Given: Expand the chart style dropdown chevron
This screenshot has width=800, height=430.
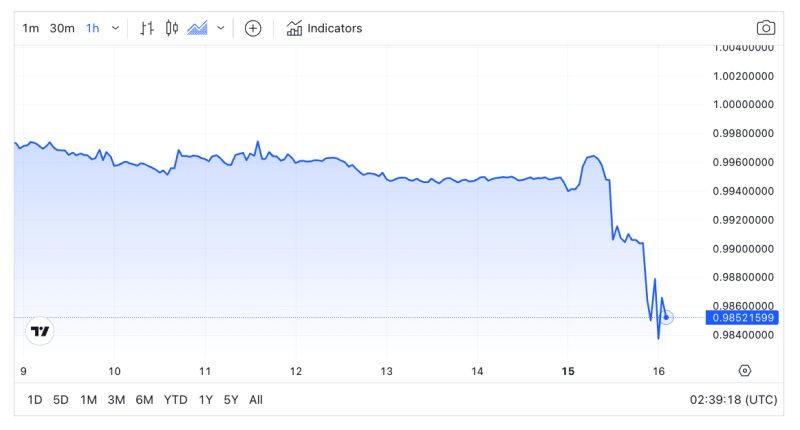Looking at the screenshot, I should 220,28.
